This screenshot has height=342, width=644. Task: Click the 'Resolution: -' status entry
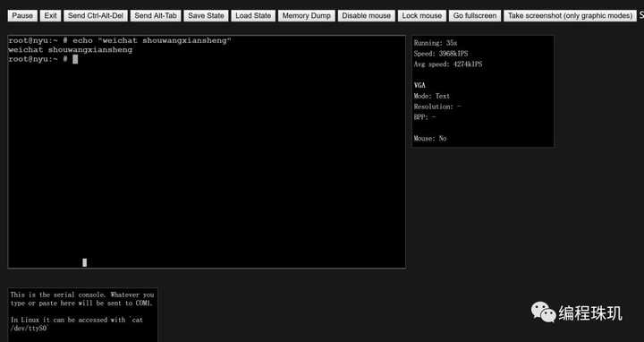(x=437, y=107)
